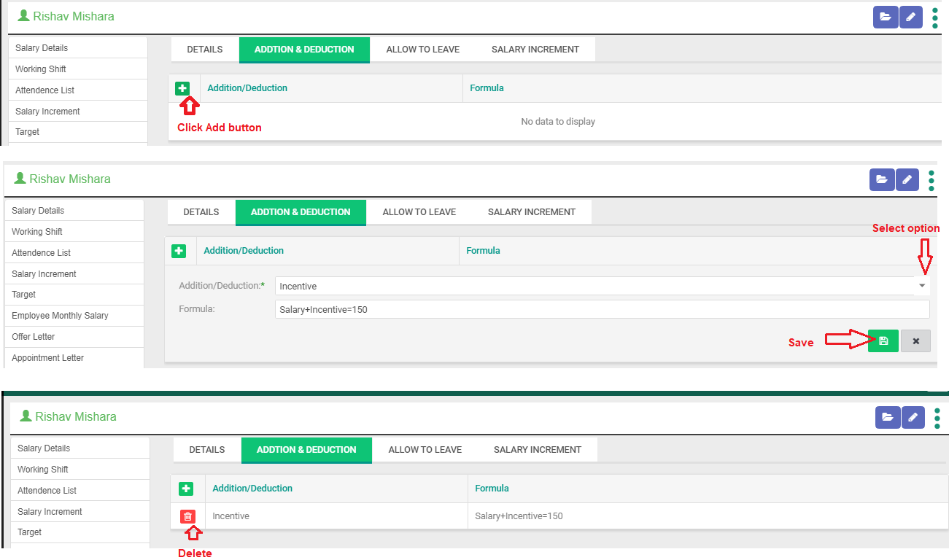Viewport: 949px width, 560px height.
Task: Click the person icon beside the topmost Rishav Mishara name
Action: (25, 16)
